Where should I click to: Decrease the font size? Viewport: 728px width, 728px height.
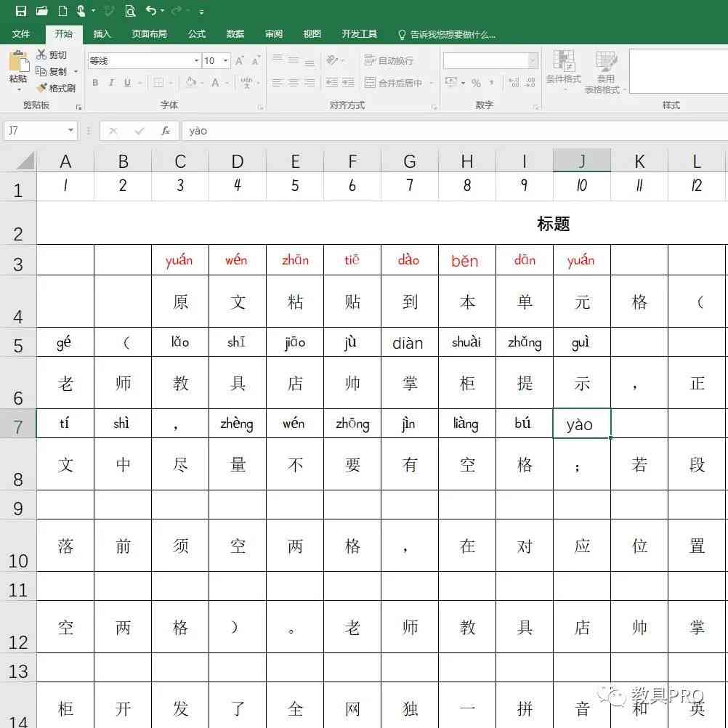256,60
